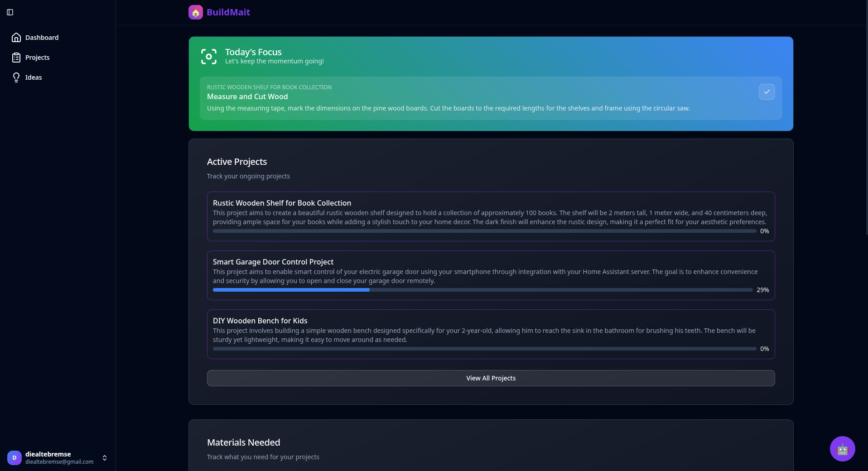Open the BuildMait brand title link

pyautogui.click(x=228, y=12)
